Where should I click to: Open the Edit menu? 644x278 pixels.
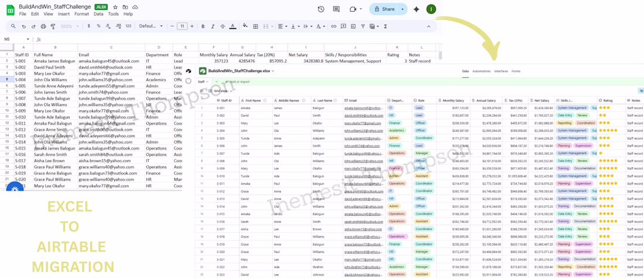click(x=35, y=14)
